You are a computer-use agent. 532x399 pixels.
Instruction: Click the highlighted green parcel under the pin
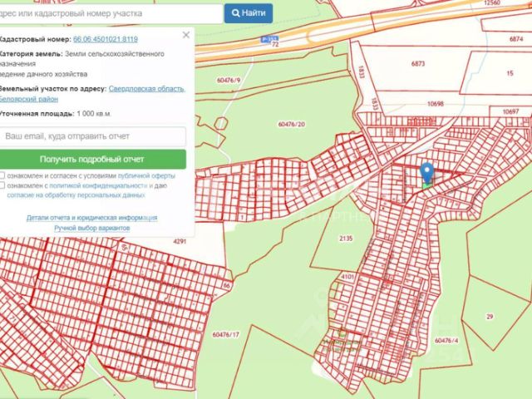[426, 185]
